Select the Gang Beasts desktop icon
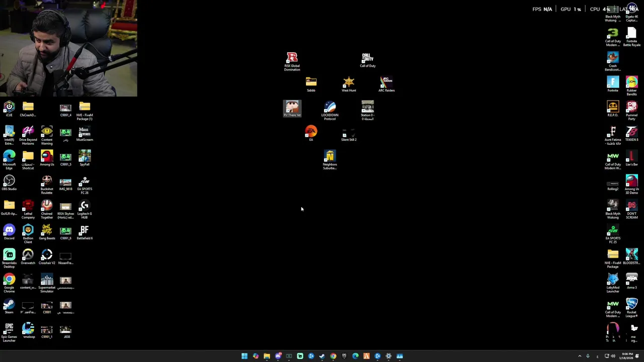 click(47, 232)
